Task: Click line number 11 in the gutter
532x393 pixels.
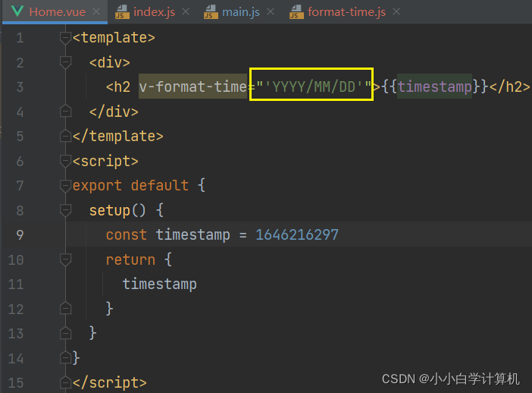Action: 16,284
